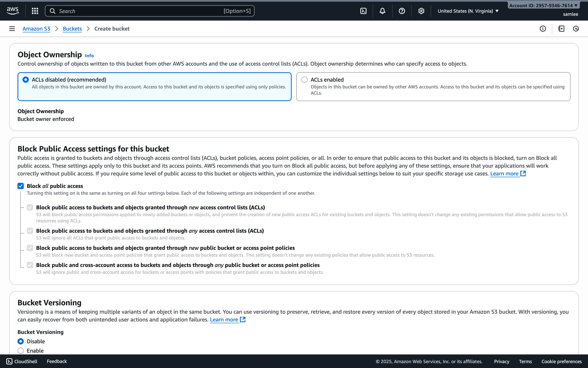Uncheck Block all public access

click(x=21, y=186)
